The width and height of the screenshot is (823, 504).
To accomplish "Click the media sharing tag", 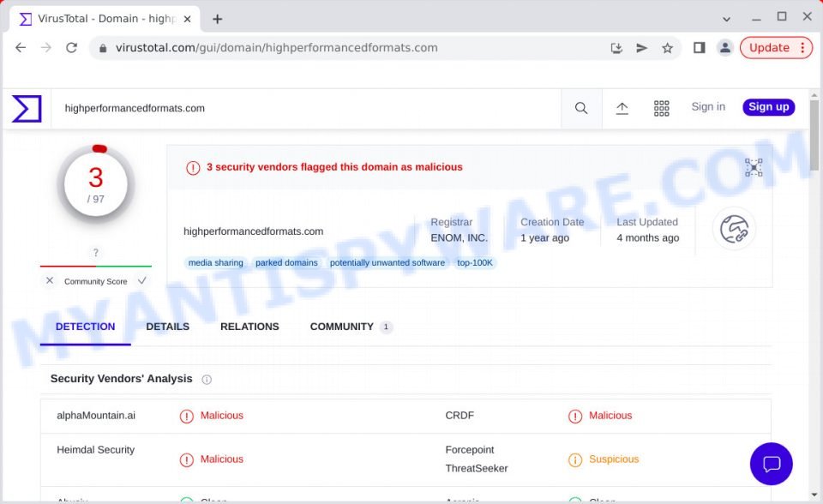I will tap(216, 262).
